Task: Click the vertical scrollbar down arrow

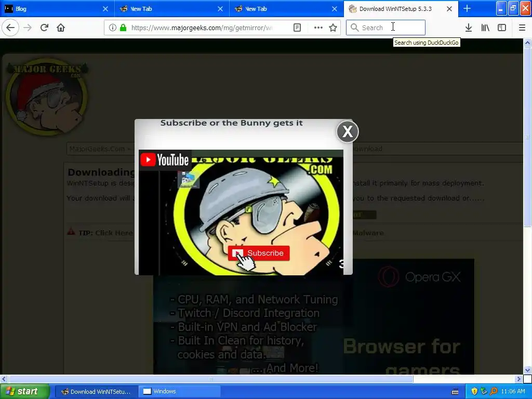Action: point(527,370)
